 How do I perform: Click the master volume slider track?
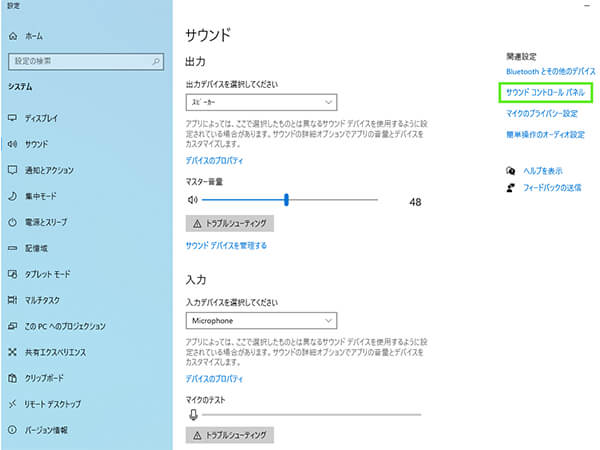pyautogui.click(x=330, y=200)
